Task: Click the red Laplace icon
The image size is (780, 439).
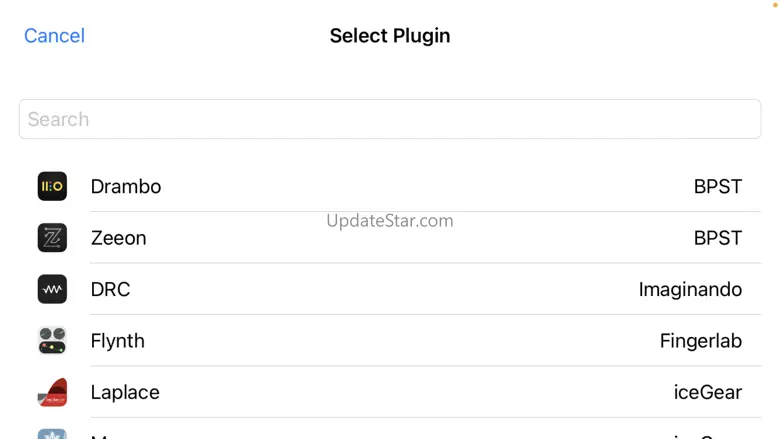Action: pyautogui.click(x=52, y=392)
